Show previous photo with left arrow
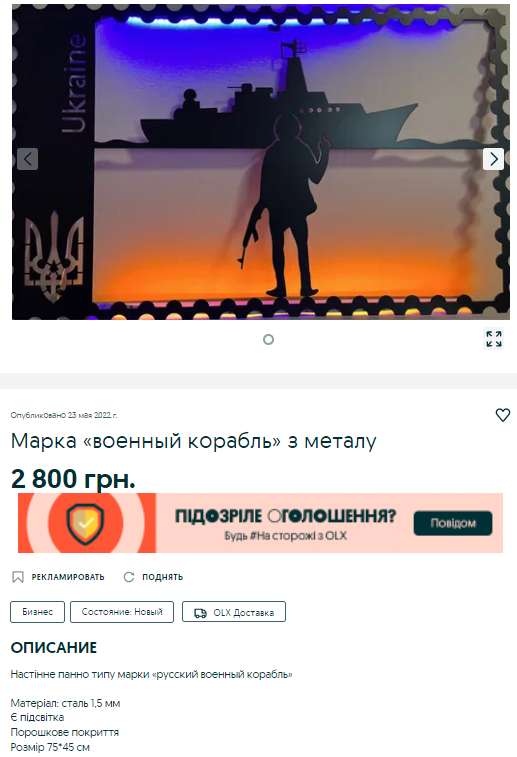Screen dimensions: 517x757 (28, 159)
